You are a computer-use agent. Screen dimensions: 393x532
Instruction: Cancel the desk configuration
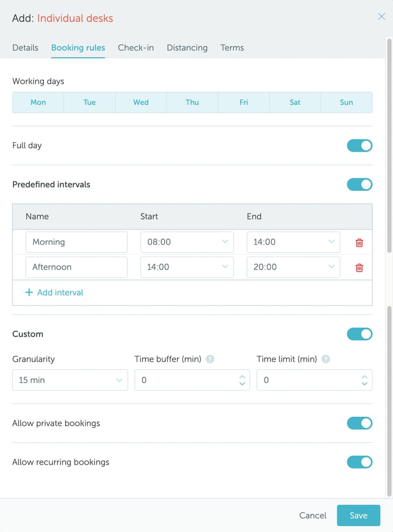click(x=312, y=515)
